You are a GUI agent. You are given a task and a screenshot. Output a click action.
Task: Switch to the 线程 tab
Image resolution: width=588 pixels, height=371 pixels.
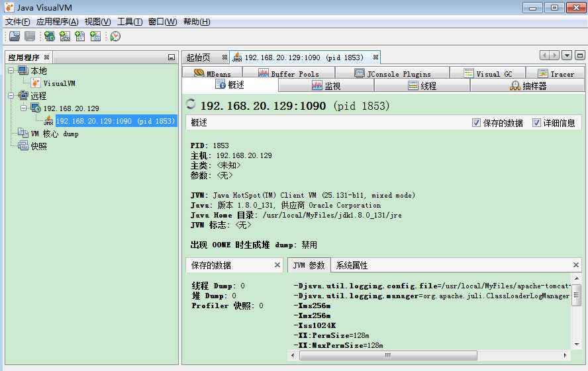tap(422, 86)
